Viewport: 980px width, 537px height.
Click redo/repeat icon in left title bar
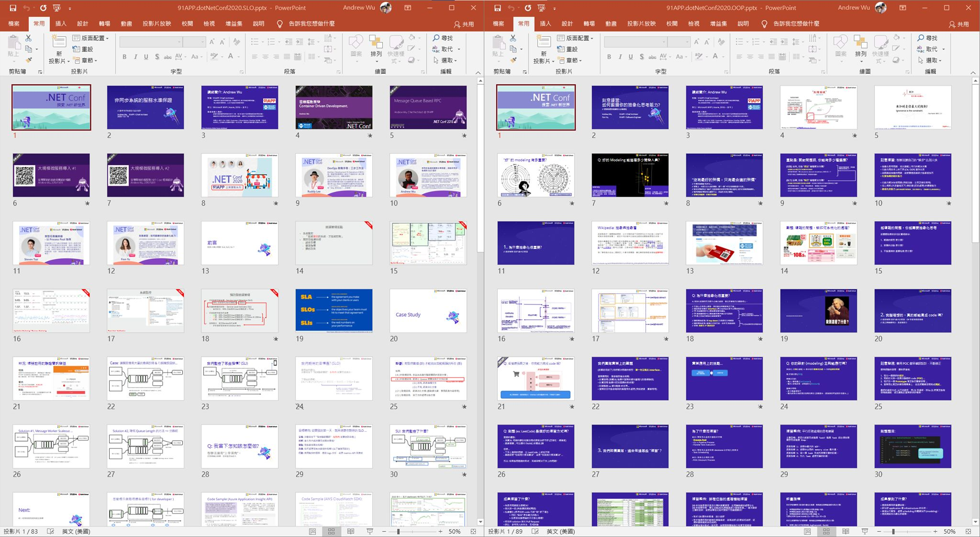[43, 8]
